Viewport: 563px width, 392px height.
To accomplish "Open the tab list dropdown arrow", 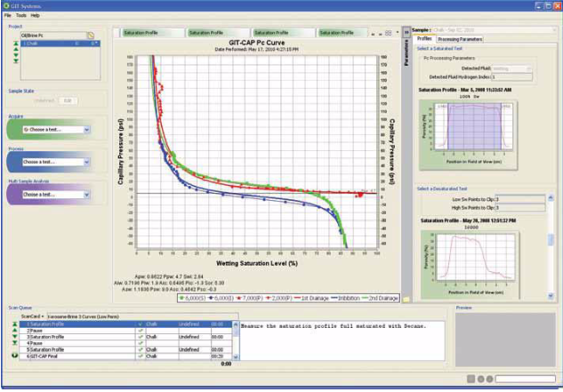I will coord(397,33).
